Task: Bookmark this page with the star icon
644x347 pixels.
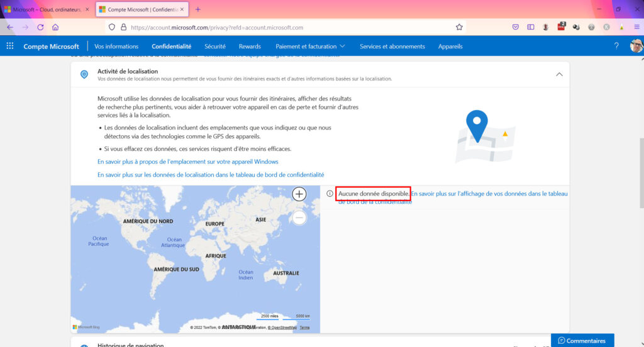Action: coord(459,27)
